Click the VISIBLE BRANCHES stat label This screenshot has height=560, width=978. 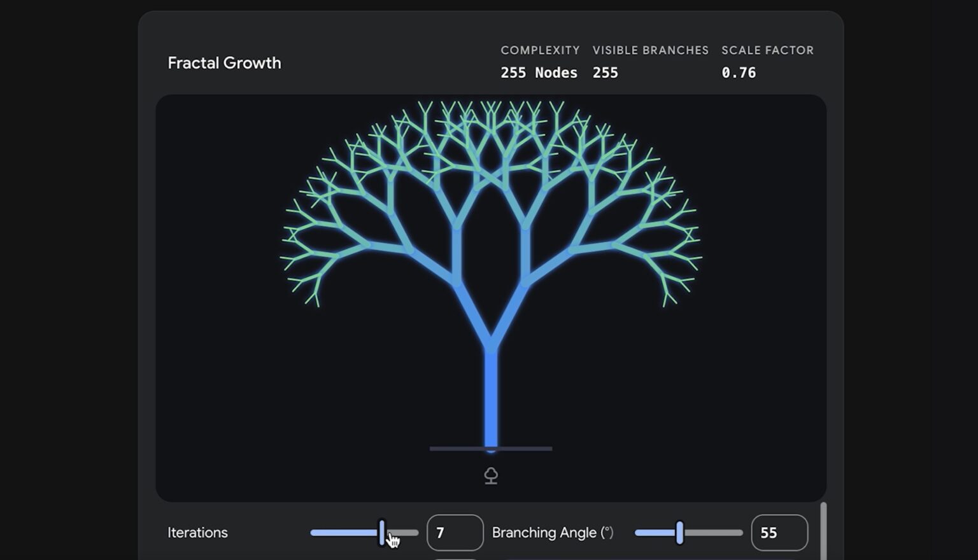tap(650, 50)
